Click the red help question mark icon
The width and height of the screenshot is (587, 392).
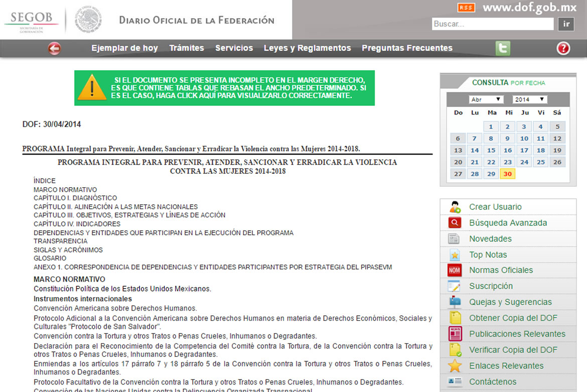[563, 48]
